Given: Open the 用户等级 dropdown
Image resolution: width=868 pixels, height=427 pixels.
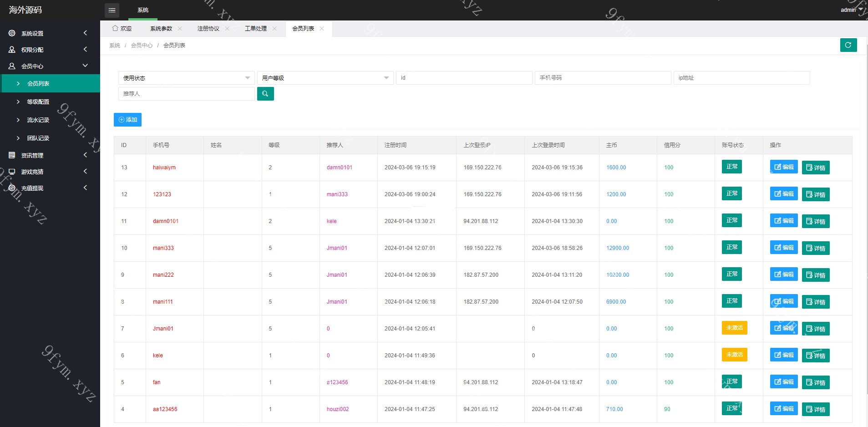Looking at the screenshot, I should (x=325, y=78).
